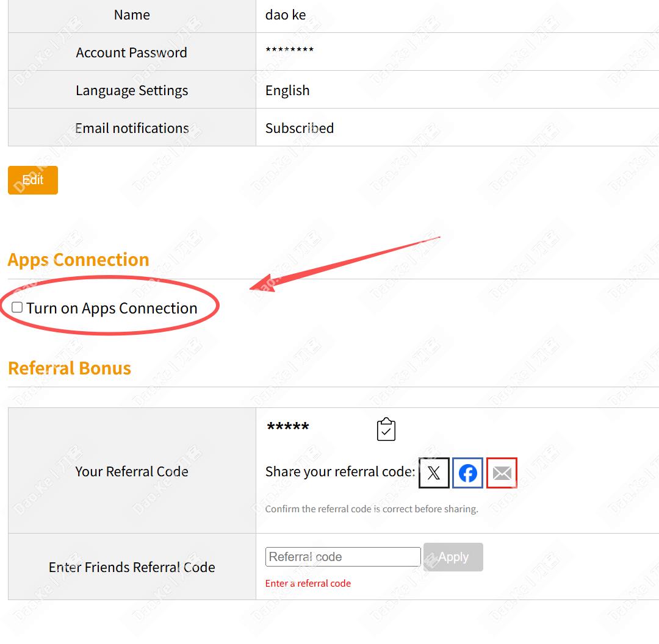
Task: Copy referral code with the clipboard icon
Action: [x=386, y=429]
